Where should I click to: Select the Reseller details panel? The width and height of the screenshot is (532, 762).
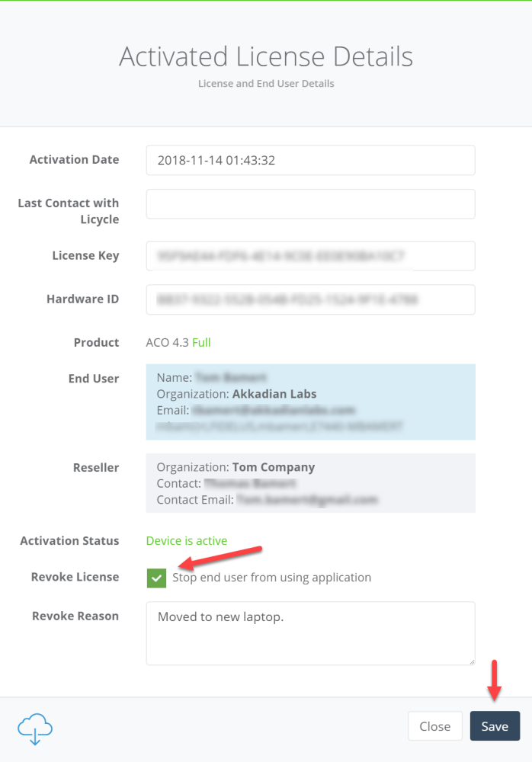point(310,483)
